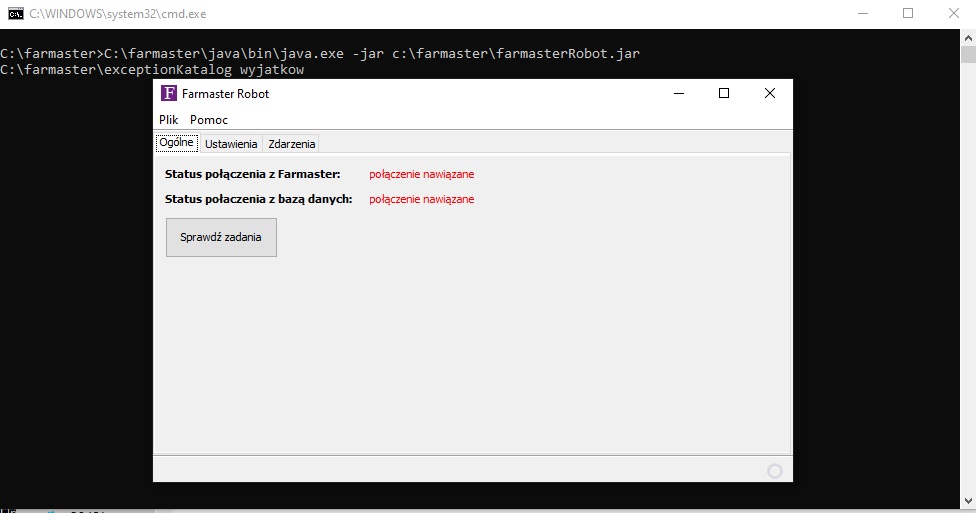The width and height of the screenshot is (976, 513).
Task: Click the status bar progress circle
Action: point(775,471)
